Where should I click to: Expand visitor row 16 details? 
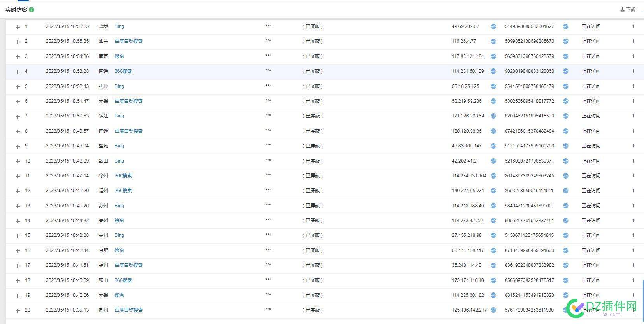click(x=17, y=251)
